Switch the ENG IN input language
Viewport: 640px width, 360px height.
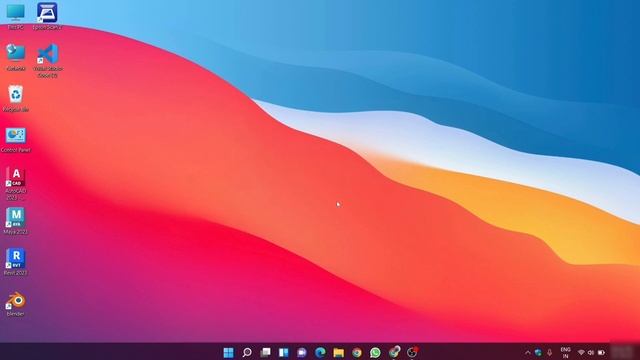pyautogui.click(x=565, y=353)
